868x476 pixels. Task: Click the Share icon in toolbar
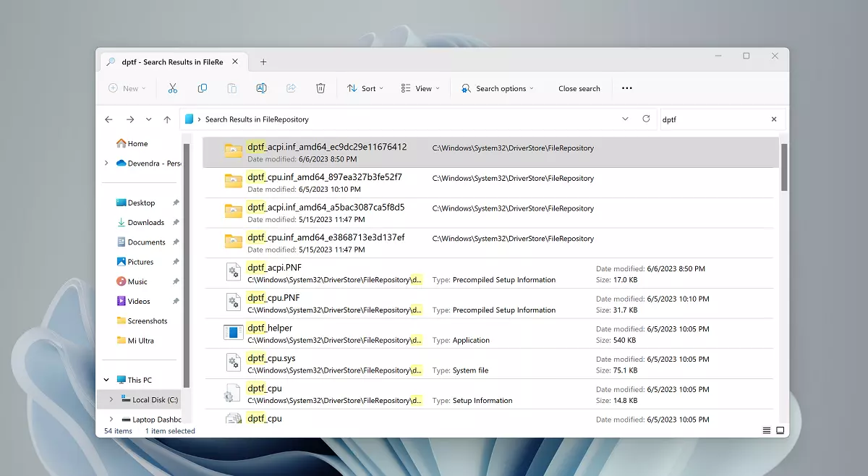tap(291, 88)
